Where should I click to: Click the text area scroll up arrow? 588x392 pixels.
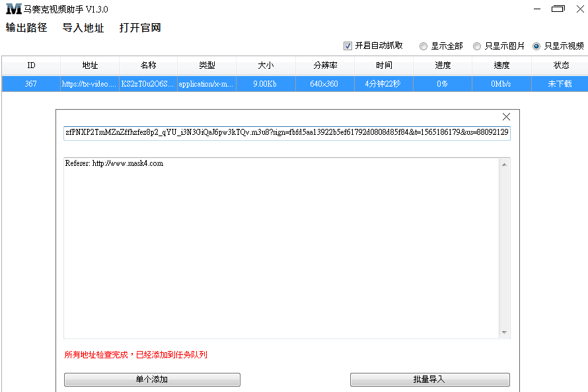(504, 165)
